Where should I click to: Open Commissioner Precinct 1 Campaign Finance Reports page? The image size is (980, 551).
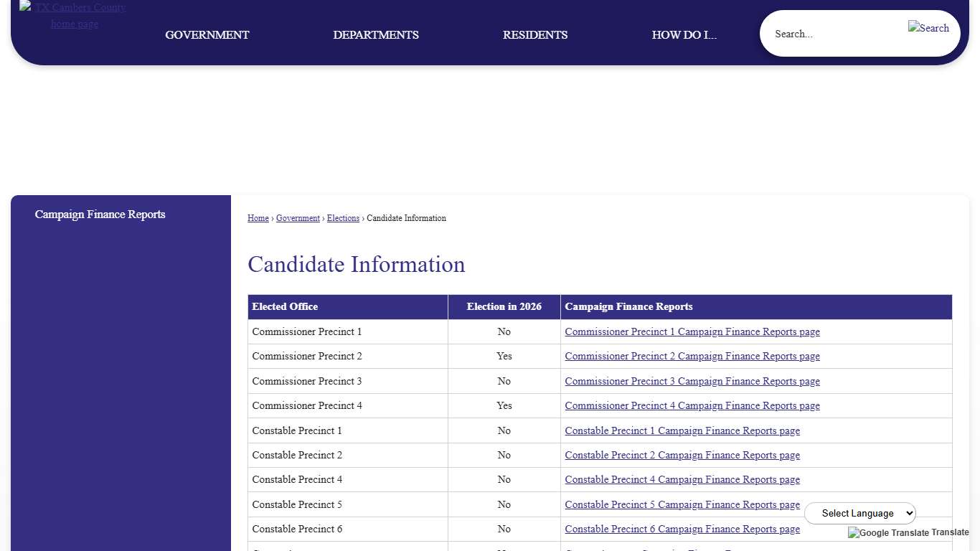(692, 331)
